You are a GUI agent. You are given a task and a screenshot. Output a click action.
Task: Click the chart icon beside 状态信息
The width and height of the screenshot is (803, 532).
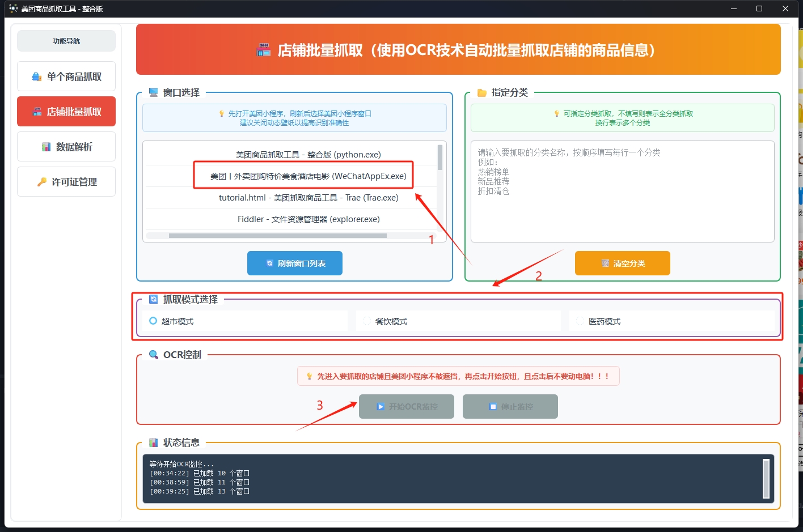tap(153, 442)
